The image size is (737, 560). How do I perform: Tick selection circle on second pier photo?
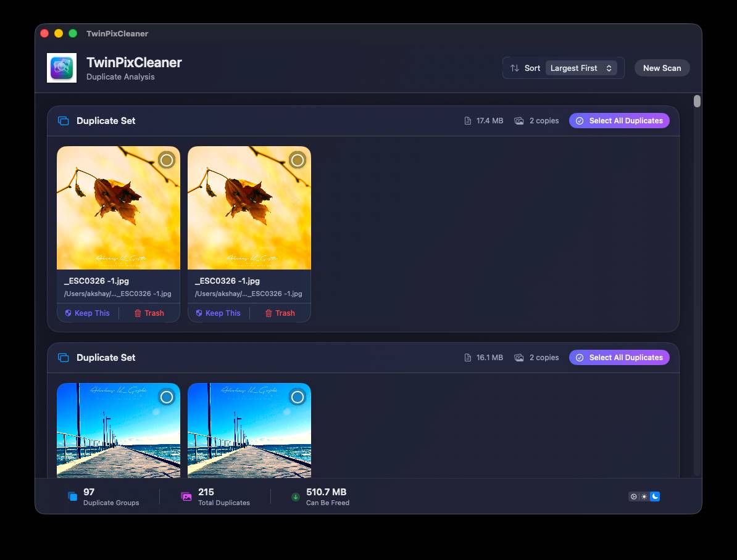(297, 397)
